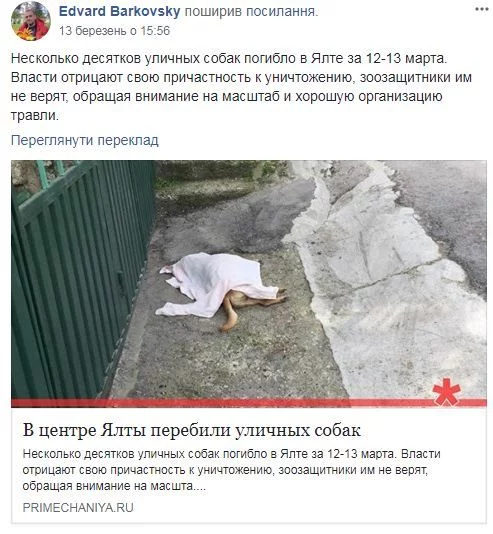
Task: Click Переглянути переклад to view translation
Action: (x=85, y=140)
